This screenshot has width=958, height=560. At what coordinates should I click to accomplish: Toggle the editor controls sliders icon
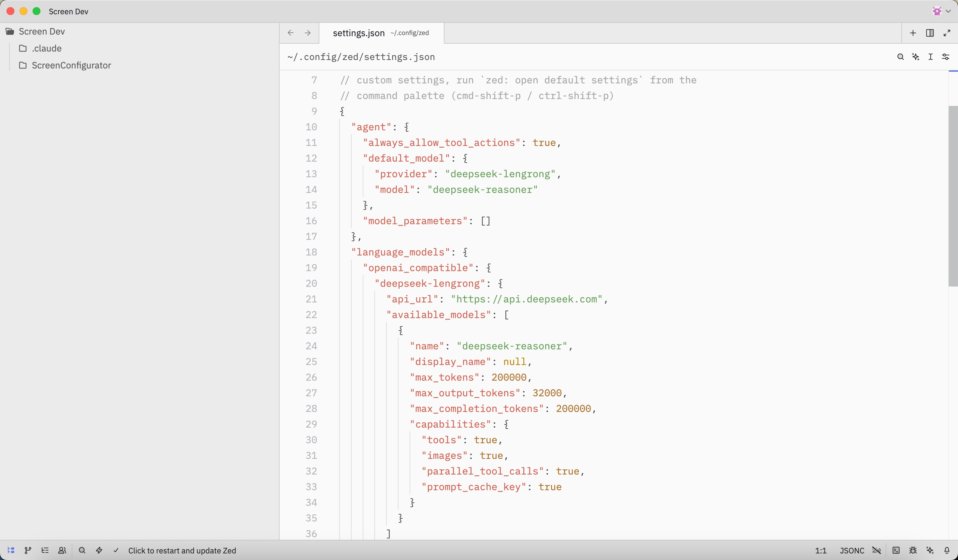click(x=946, y=57)
